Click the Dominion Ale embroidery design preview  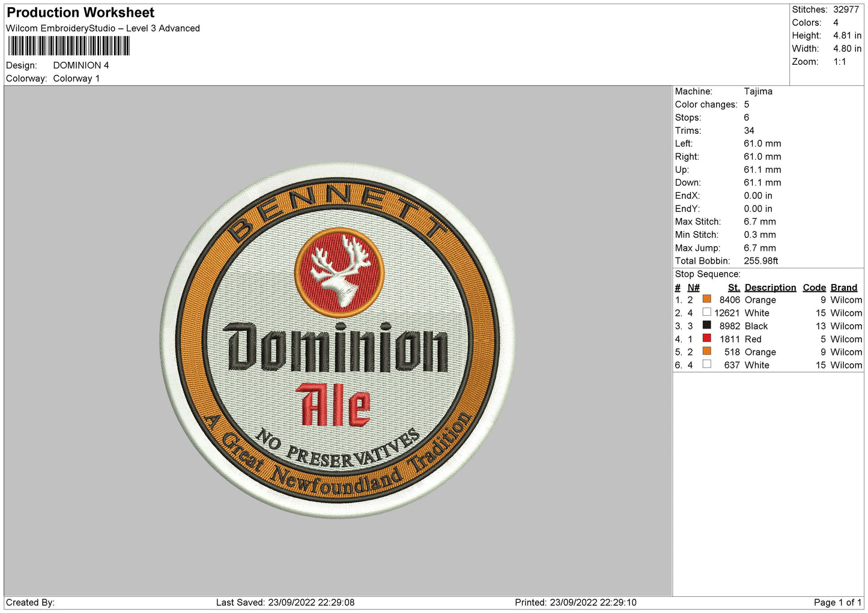click(x=338, y=340)
